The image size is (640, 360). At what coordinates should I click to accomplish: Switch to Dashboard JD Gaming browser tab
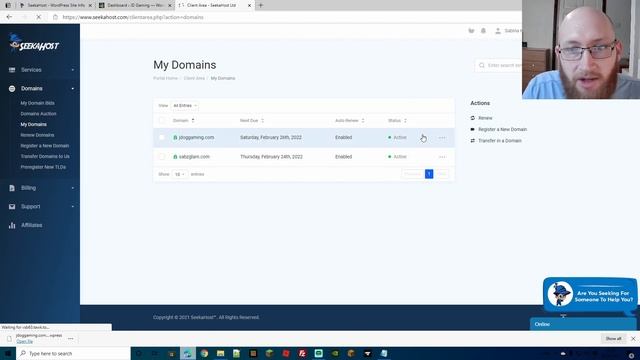click(x=135, y=5)
